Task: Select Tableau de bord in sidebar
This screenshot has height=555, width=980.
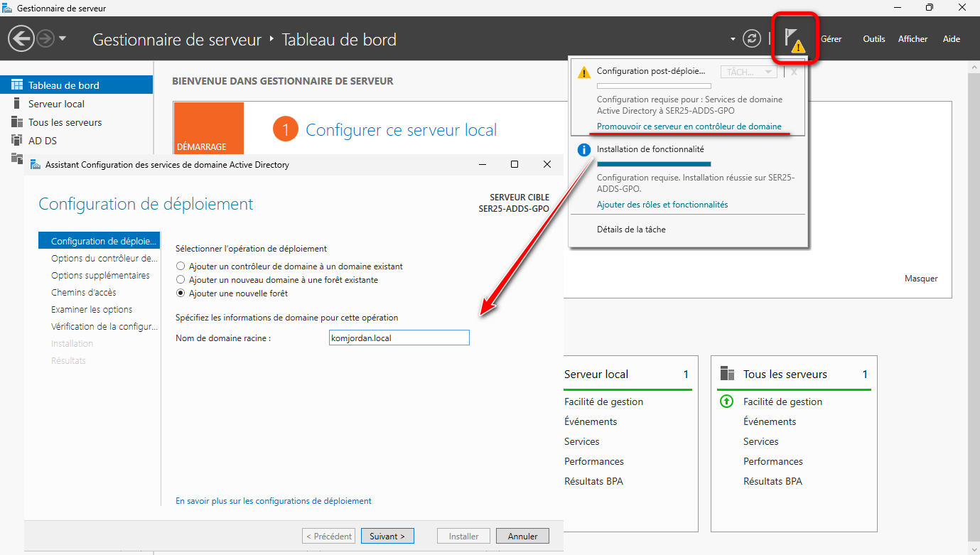Action: click(76, 85)
